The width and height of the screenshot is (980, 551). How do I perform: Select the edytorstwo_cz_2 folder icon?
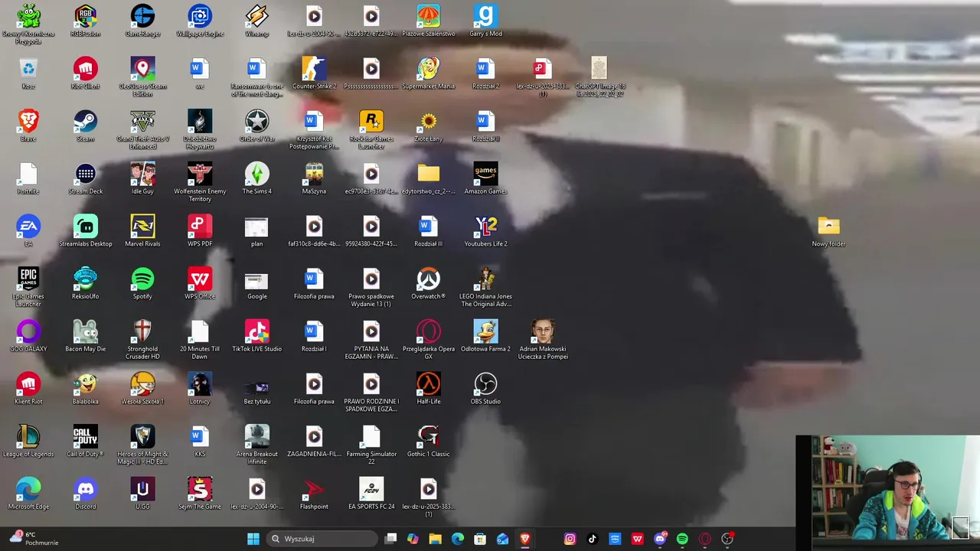tap(428, 178)
